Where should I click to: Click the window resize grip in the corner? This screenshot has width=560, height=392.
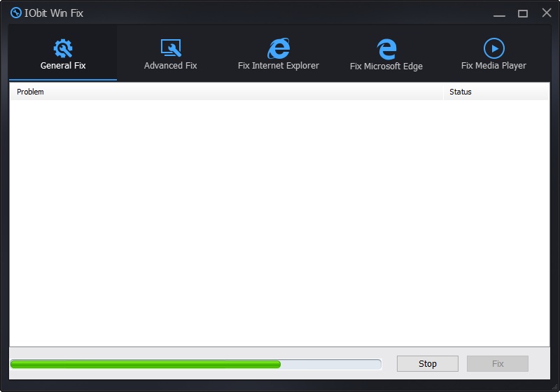click(x=554, y=386)
